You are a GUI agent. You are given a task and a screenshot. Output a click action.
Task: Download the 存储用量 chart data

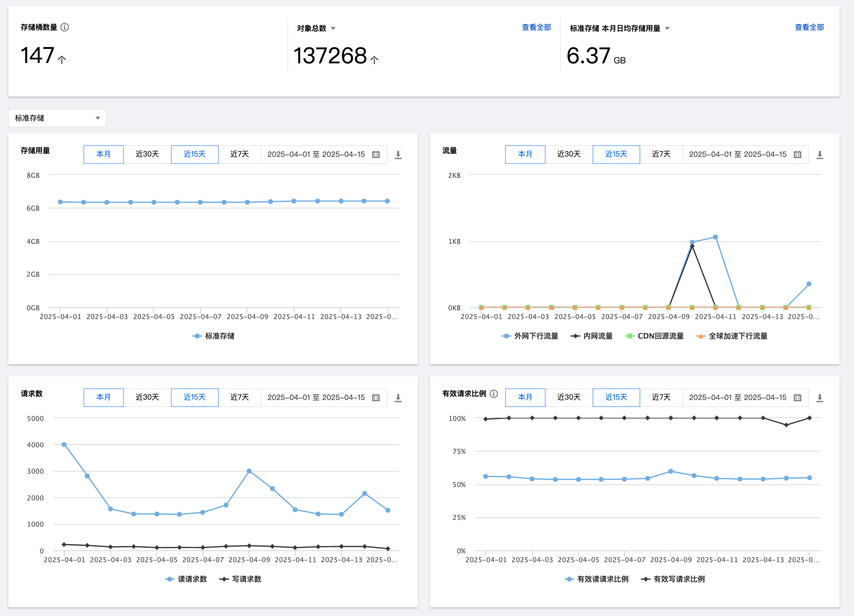pyautogui.click(x=398, y=154)
